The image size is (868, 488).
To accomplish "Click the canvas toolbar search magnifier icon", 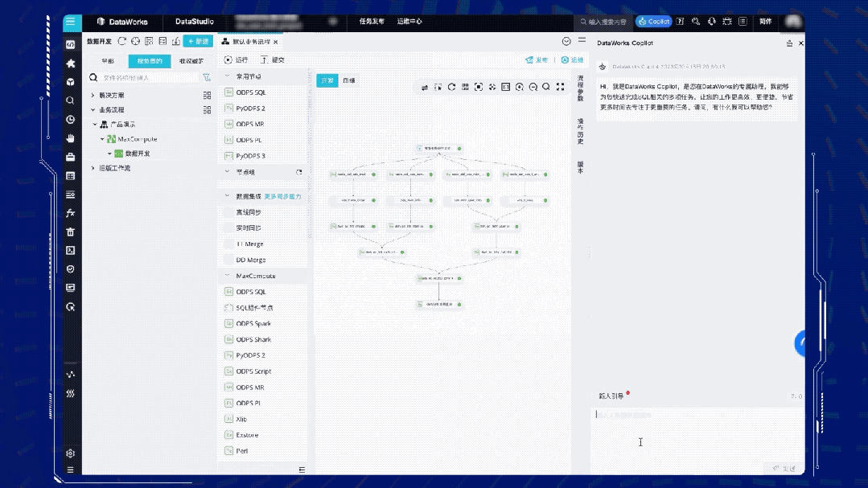I will [x=546, y=87].
